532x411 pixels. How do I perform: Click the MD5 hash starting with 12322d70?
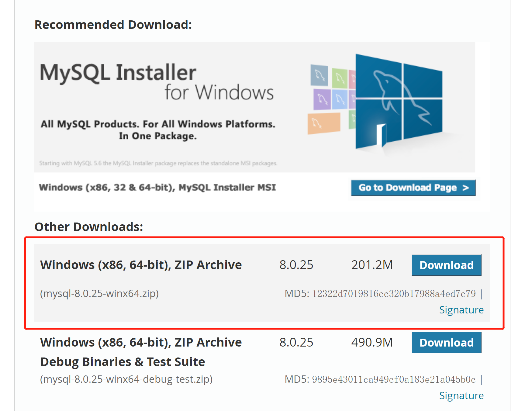[x=394, y=294]
